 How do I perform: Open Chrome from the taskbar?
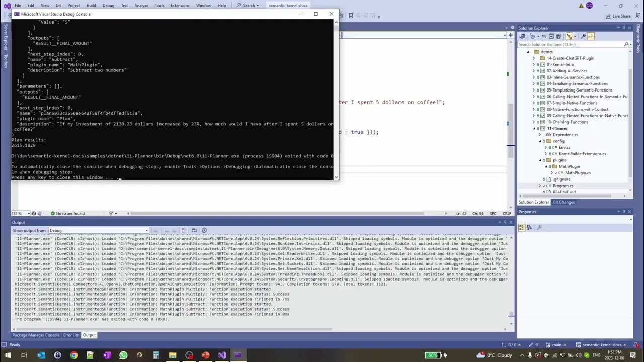74,355
